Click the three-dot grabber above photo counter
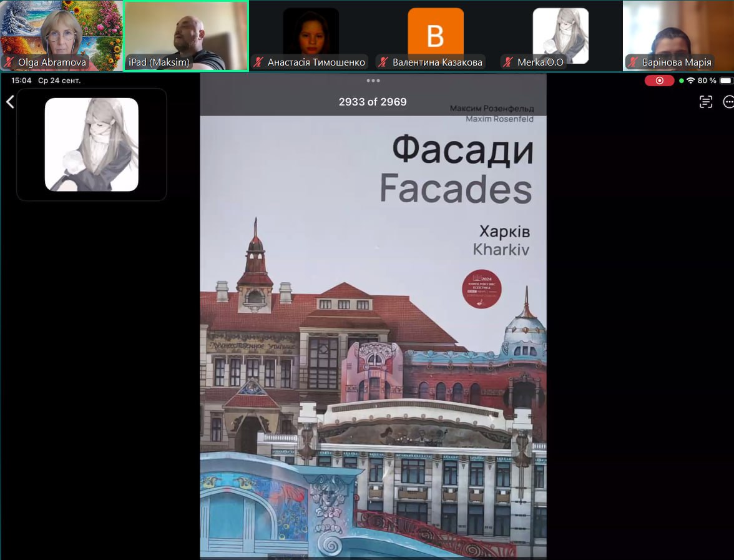Image resolution: width=734 pixels, height=560 pixels. coord(373,81)
